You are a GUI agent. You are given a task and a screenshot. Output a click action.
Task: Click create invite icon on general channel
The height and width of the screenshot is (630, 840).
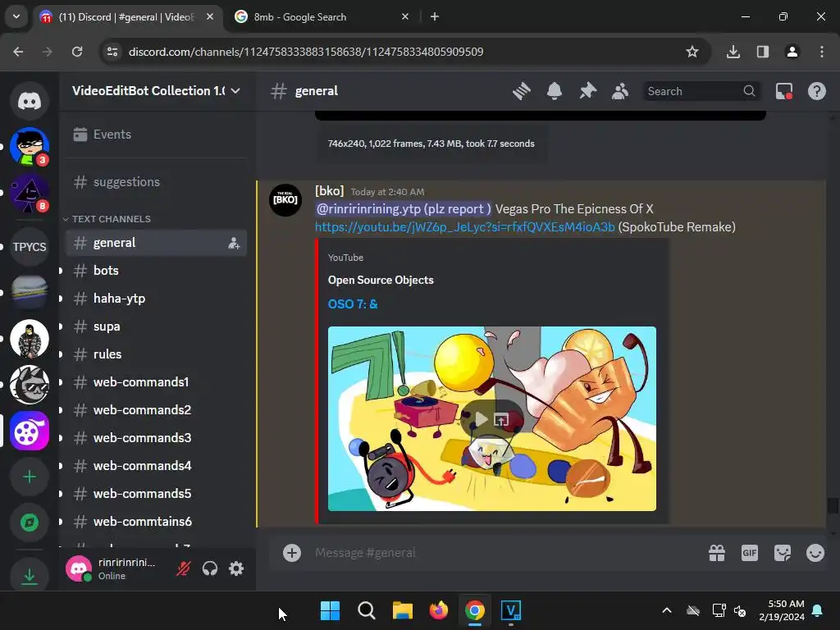click(x=234, y=243)
